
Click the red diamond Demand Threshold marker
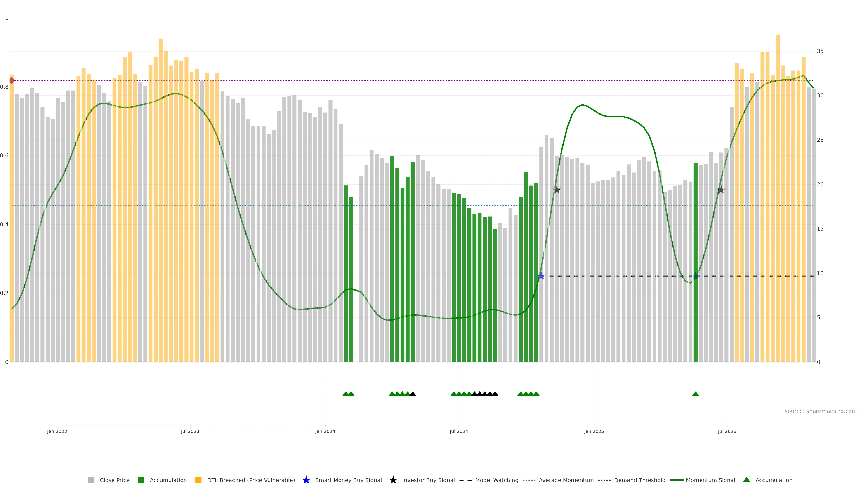tap(12, 80)
